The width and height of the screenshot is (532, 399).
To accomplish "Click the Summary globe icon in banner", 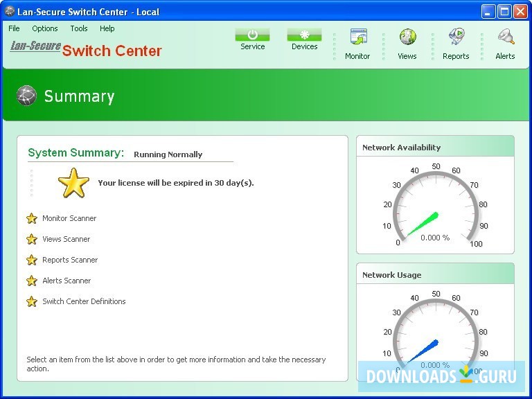I will pos(26,96).
